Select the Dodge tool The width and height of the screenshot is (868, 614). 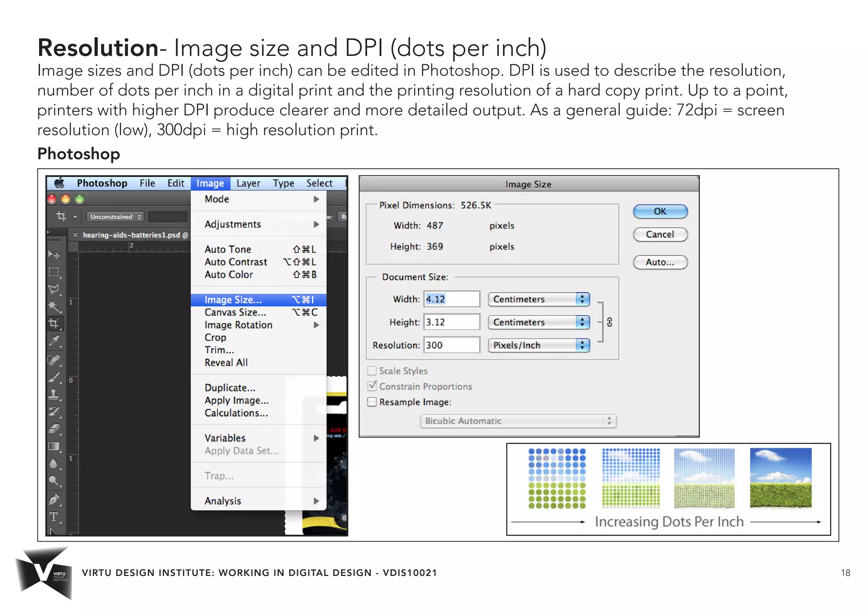click(x=54, y=481)
